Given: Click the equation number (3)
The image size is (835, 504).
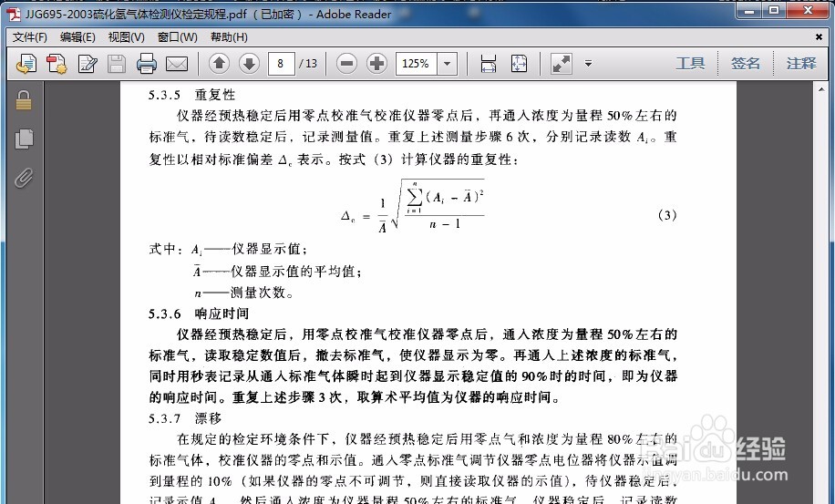Looking at the screenshot, I should [667, 215].
